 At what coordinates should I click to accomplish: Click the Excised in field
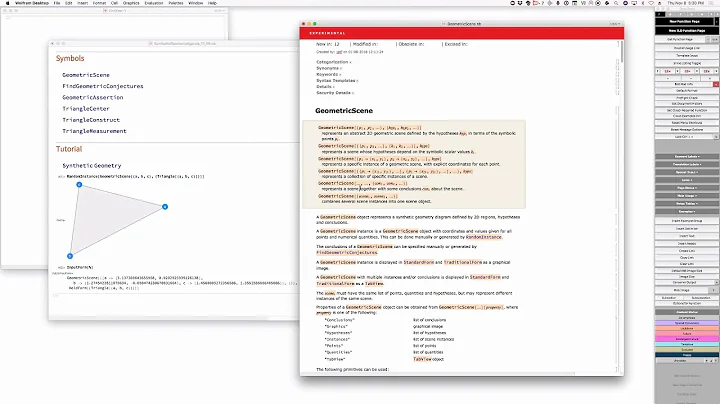(456, 44)
